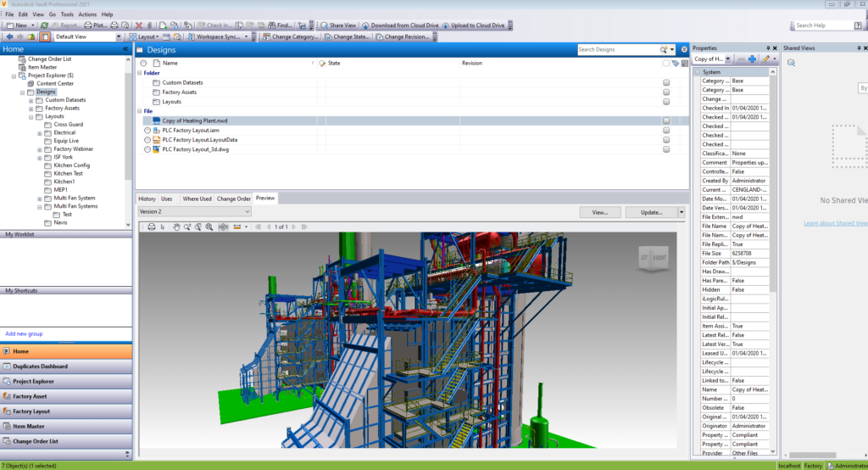
Task: Open the Edit menu
Action: [x=23, y=14]
